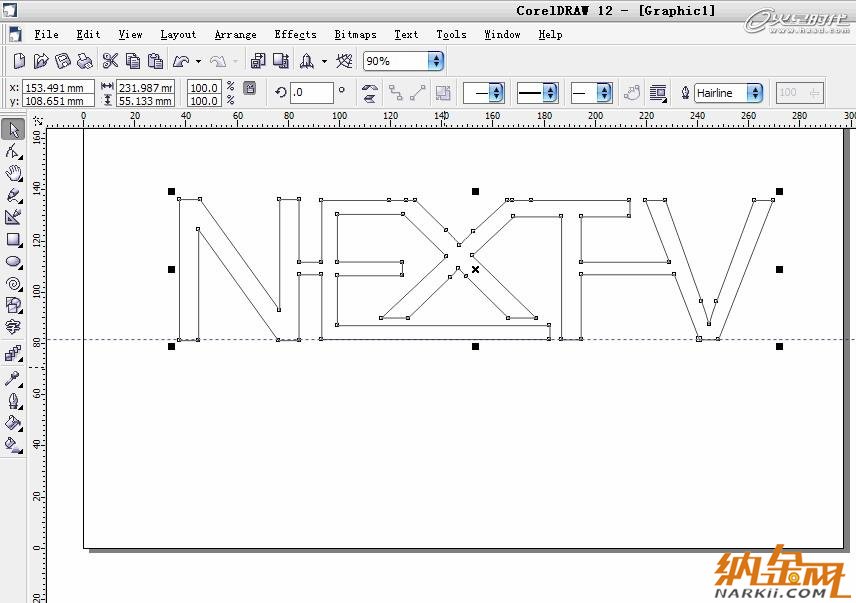Screen dimensions: 856x603
Task: Open the Effects menu
Action: coord(295,34)
